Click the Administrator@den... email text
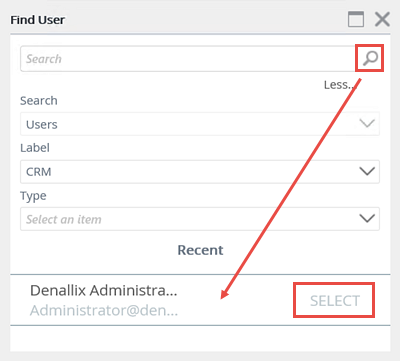 point(104,310)
